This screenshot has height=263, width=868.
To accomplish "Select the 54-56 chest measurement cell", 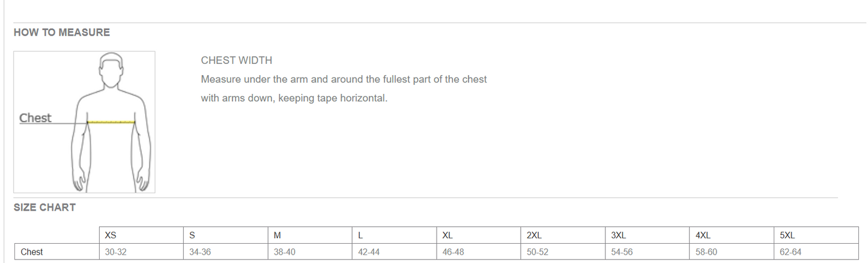I will pyautogui.click(x=649, y=252).
